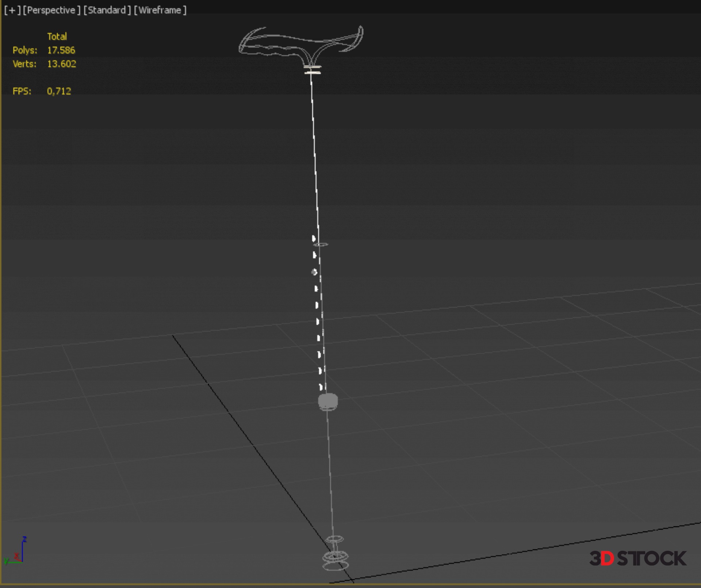Select the small ring at rod's midpoint
The width and height of the screenshot is (701, 588).
pos(321,244)
